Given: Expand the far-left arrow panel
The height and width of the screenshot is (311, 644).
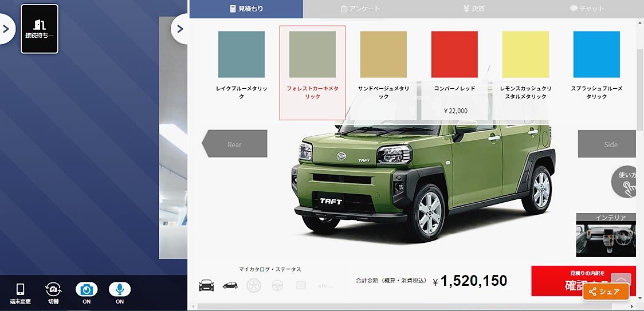Looking at the screenshot, I should coord(6,29).
